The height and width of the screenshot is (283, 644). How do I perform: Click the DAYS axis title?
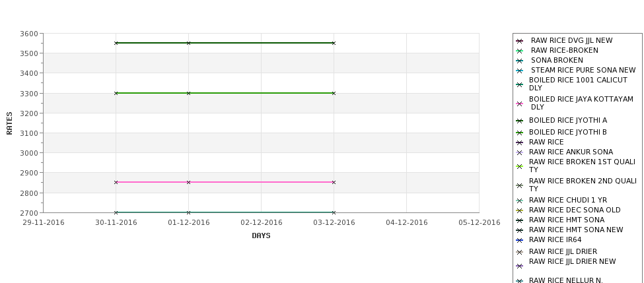tap(261, 236)
